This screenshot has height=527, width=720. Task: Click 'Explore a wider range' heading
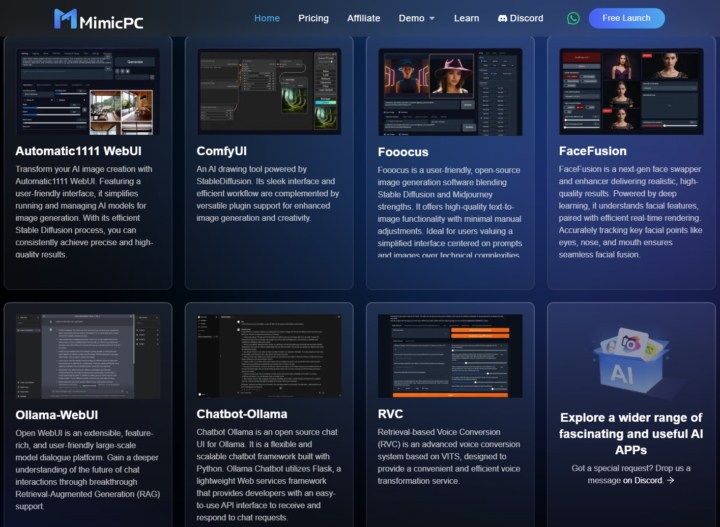[x=631, y=434]
